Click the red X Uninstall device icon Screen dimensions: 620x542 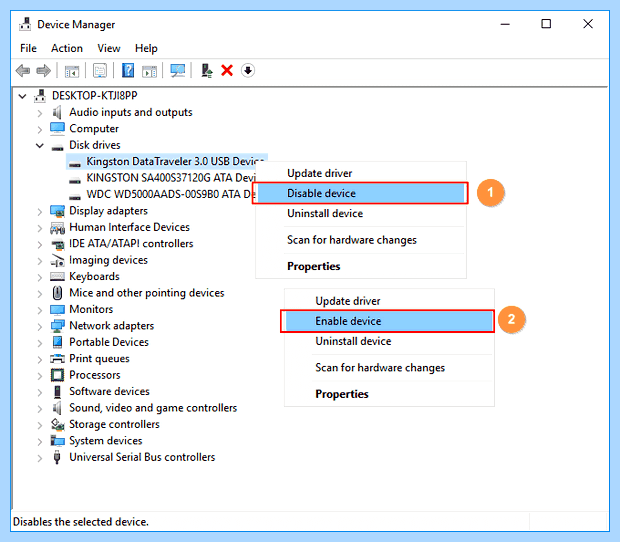tap(227, 71)
